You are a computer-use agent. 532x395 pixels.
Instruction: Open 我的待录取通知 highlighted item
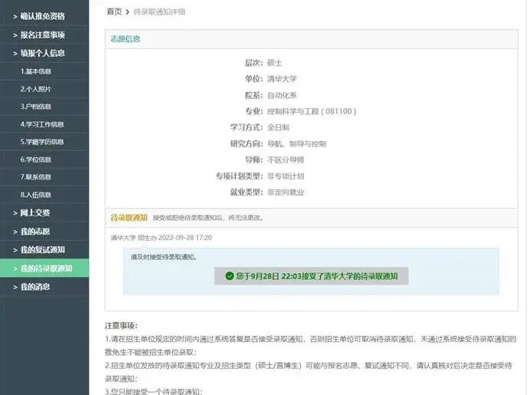44,268
